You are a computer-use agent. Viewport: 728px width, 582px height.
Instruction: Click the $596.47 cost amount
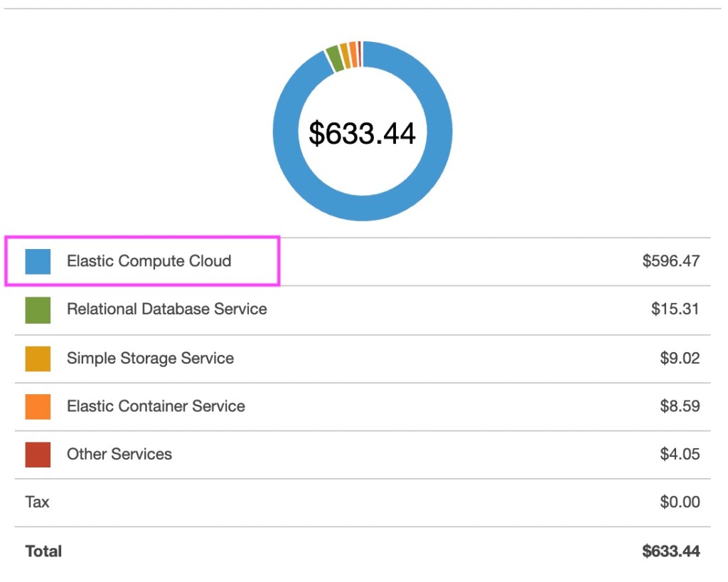pyautogui.click(x=670, y=261)
